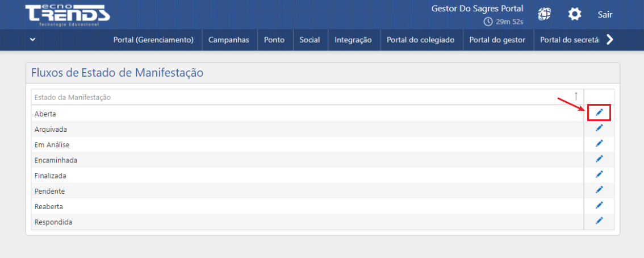
Task: Open the settings gear icon
Action: click(x=575, y=14)
